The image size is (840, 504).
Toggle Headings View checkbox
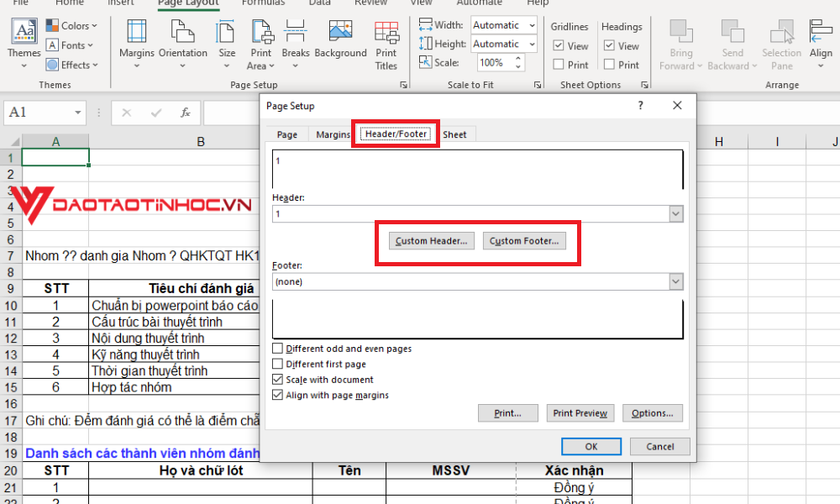(x=609, y=45)
